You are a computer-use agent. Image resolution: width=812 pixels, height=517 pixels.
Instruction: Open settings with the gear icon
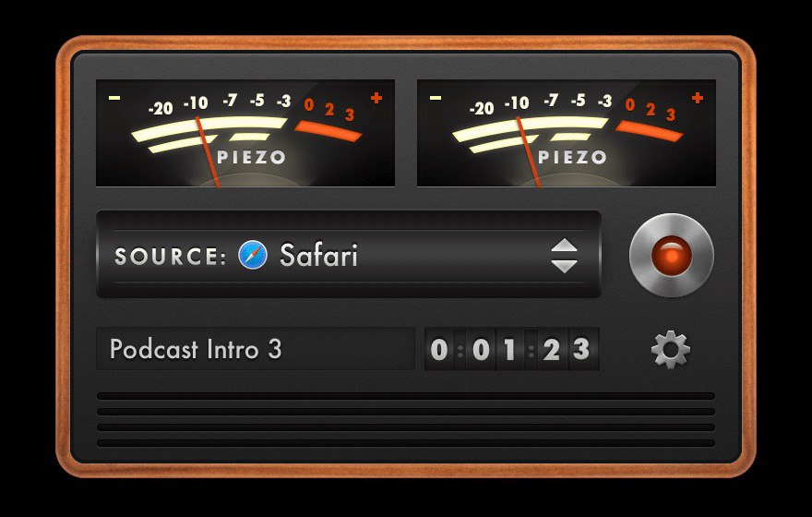(x=671, y=349)
